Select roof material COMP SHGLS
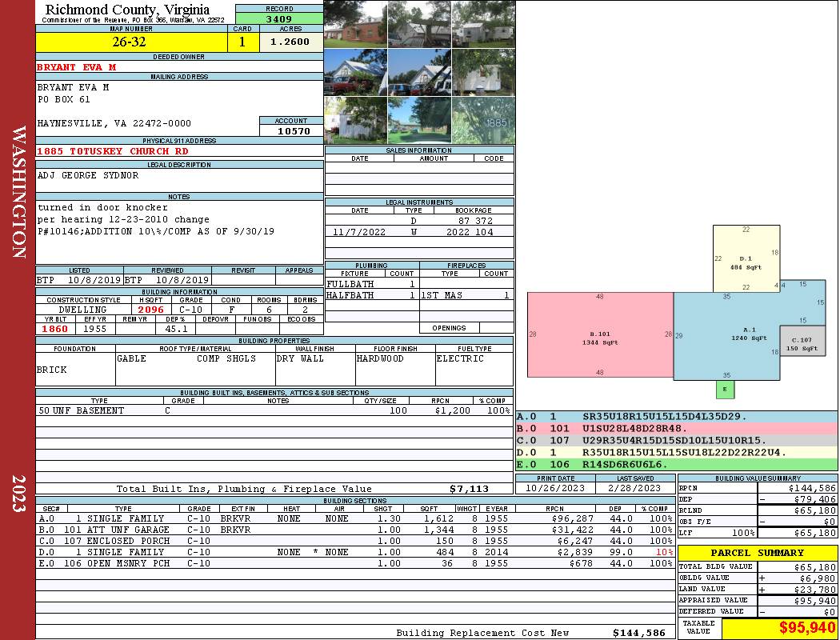The width and height of the screenshot is (840, 640). (x=226, y=358)
